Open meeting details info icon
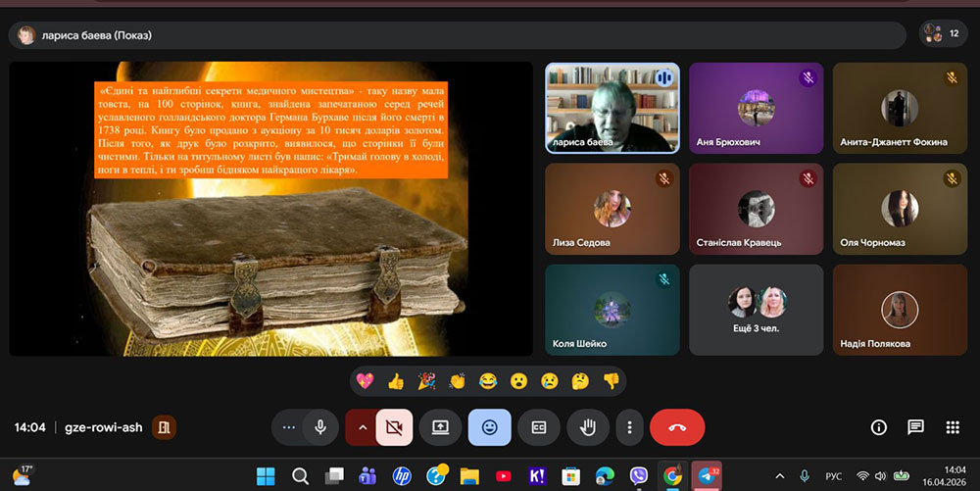 pyautogui.click(x=878, y=427)
